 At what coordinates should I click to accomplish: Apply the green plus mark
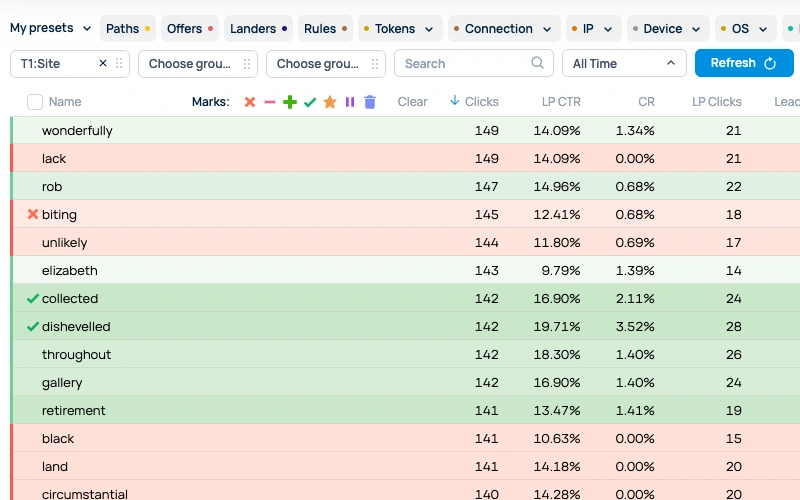(290, 102)
